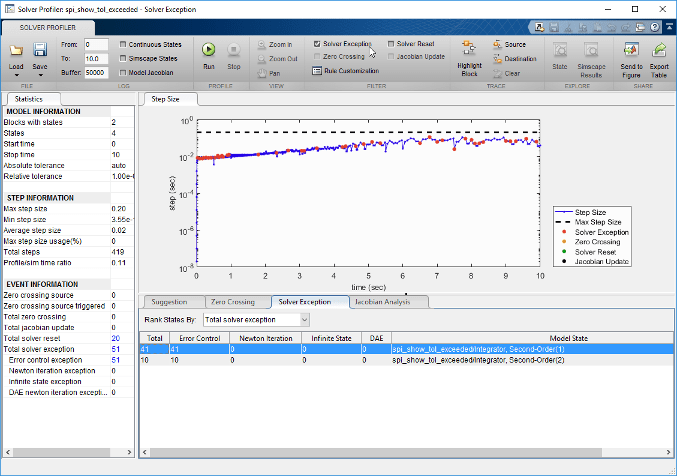Select the Zoom In tool

point(274,45)
